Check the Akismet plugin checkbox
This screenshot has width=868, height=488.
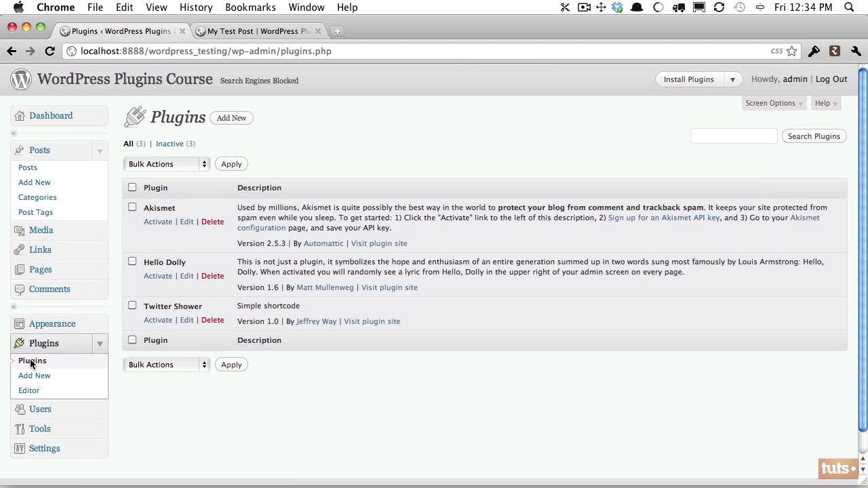click(x=132, y=207)
